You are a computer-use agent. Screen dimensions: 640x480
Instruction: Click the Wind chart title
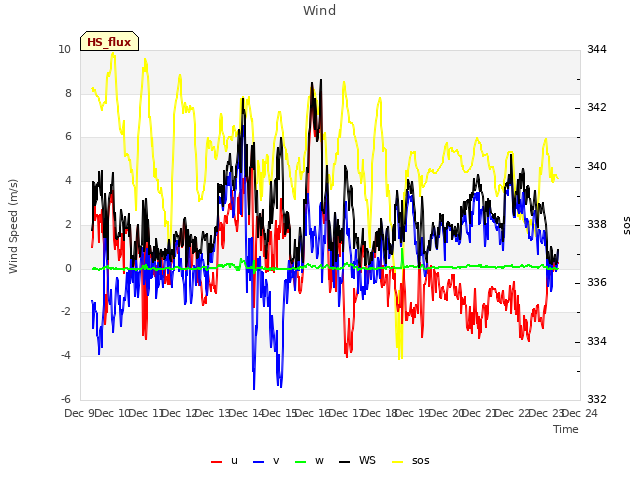[320, 10]
